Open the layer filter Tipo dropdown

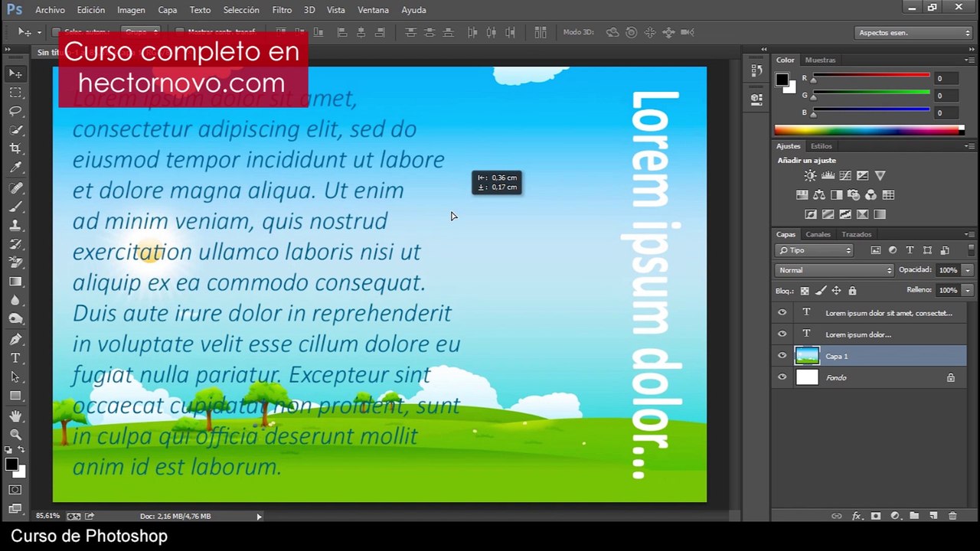click(x=814, y=250)
